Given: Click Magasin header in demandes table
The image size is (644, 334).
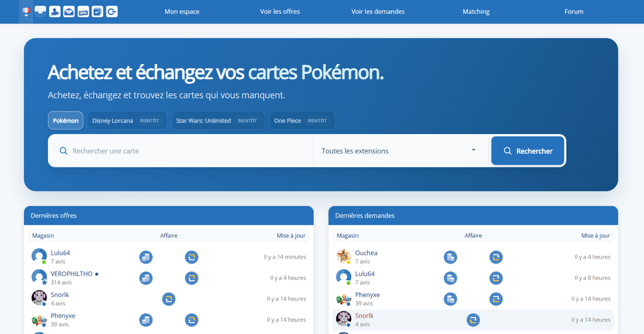Looking at the screenshot, I should coord(347,235).
